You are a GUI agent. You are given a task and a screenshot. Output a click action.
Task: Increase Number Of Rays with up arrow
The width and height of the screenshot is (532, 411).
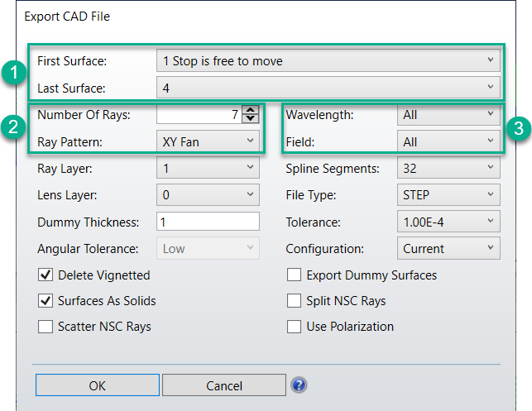pos(252,111)
